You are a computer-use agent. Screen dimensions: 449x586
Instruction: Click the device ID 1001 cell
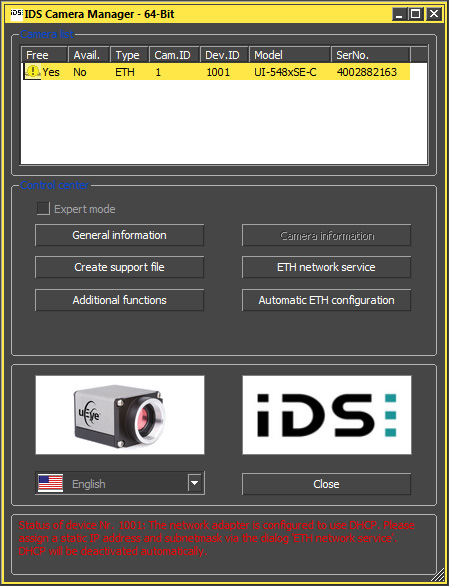(x=218, y=72)
